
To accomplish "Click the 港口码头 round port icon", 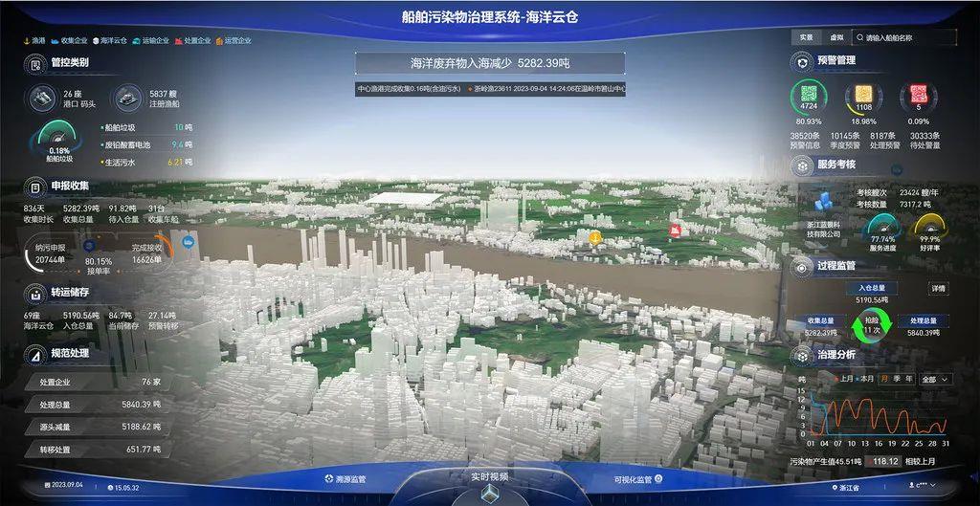I will pos(42,99).
